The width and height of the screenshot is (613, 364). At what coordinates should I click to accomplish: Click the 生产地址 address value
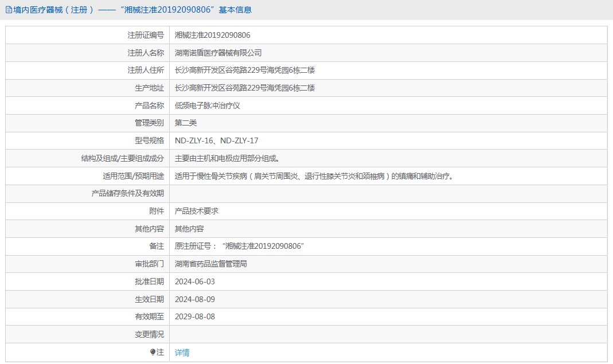pyautogui.click(x=245, y=88)
